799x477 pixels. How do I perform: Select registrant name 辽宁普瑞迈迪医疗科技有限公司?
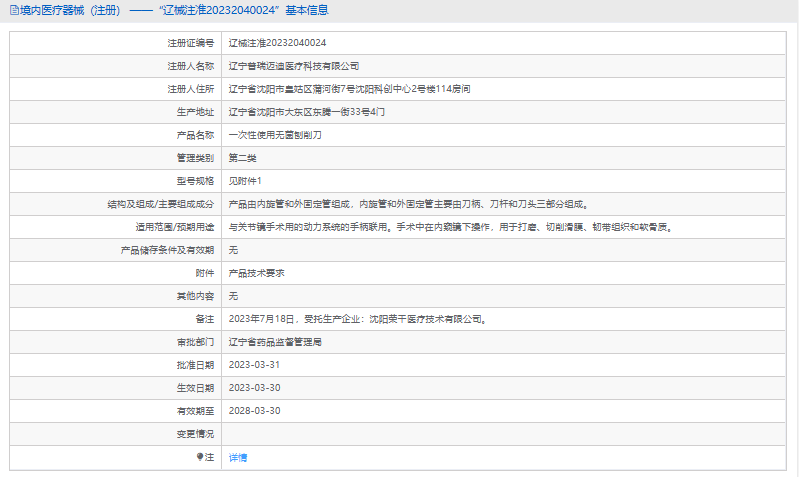pos(294,66)
